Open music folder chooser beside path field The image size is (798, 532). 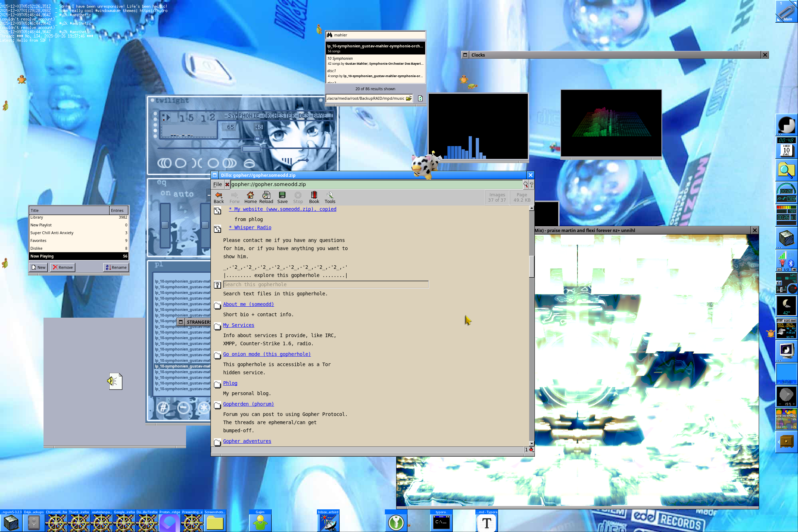pyautogui.click(x=409, y=98)
